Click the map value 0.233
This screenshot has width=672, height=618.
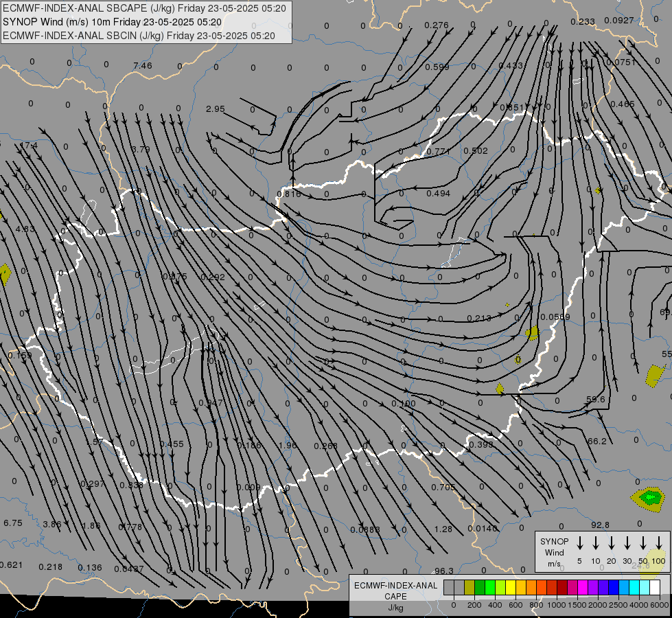[583, 21]
